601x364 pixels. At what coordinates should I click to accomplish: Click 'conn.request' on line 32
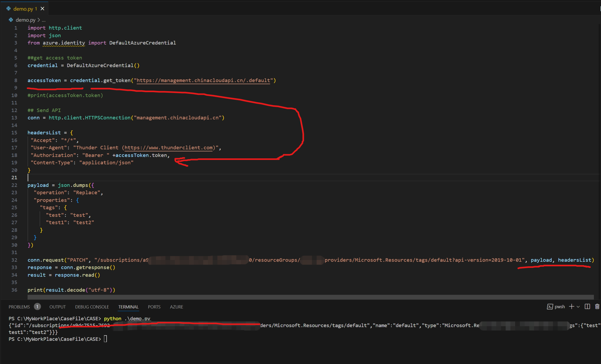[46, 260]
